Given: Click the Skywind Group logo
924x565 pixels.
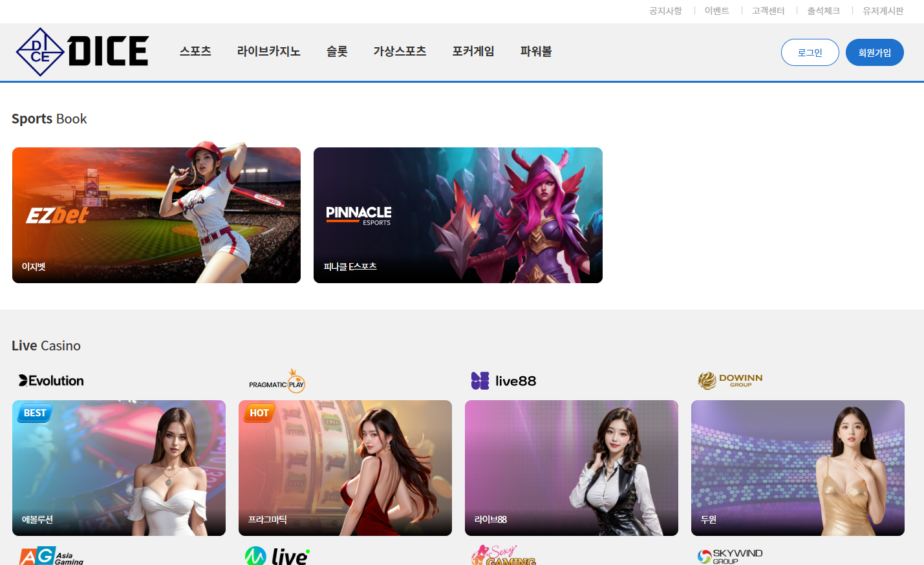Looking at the screenshot, I should tap(730, 557).
